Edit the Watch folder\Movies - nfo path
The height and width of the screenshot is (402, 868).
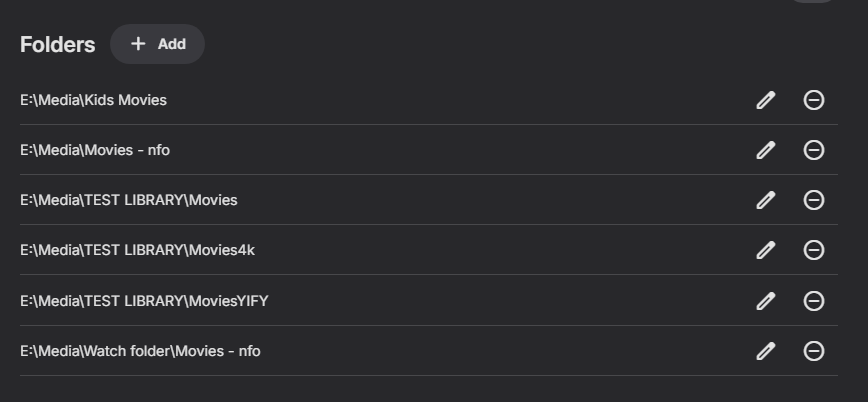click(x=766, y=351)
